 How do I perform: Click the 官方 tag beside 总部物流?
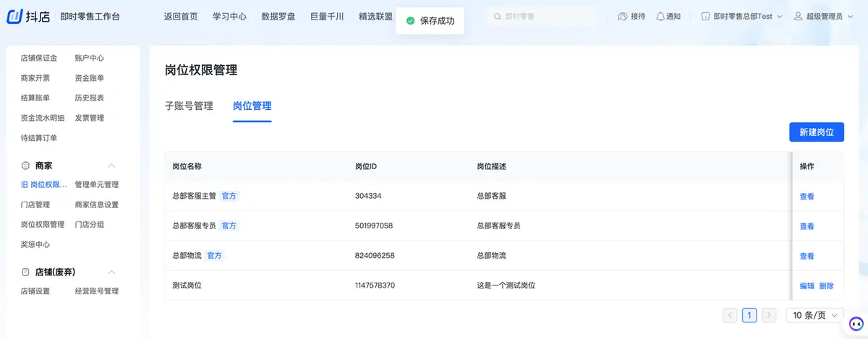pyautogui.click(x=215, y=256)
